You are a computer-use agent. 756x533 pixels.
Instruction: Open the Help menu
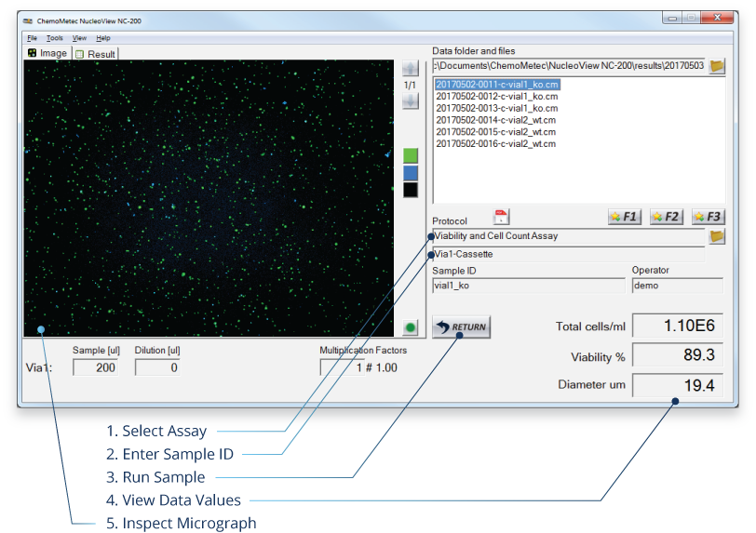click(103, 38)
